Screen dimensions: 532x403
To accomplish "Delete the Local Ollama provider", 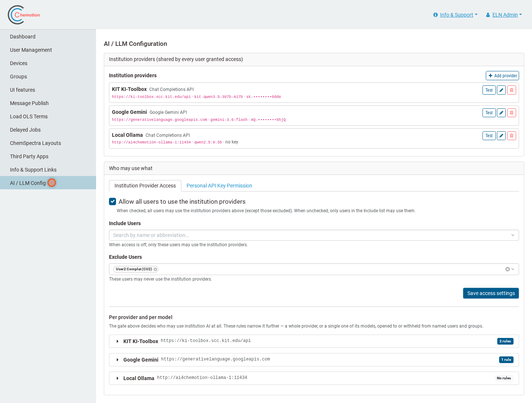I will [512, 136].
